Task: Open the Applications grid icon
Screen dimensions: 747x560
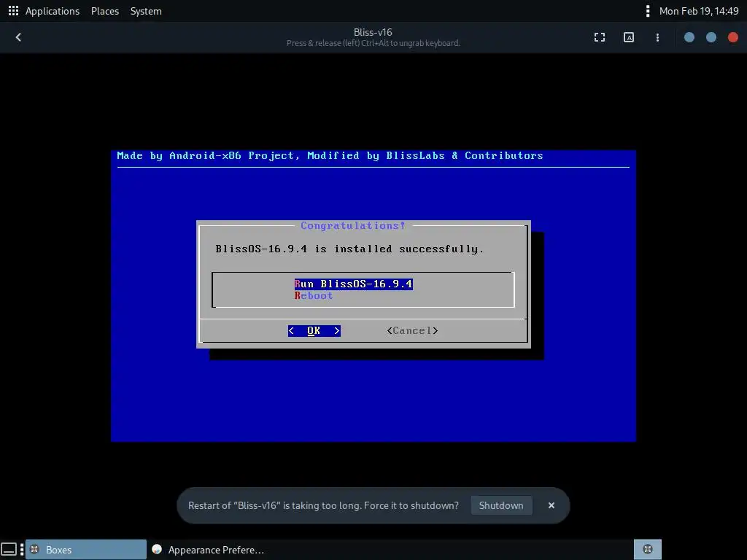Action: click(x=13, y=11)
